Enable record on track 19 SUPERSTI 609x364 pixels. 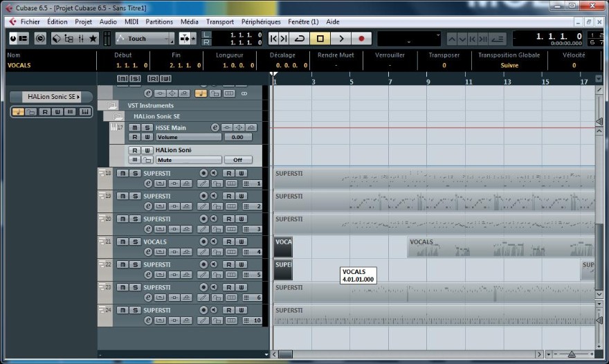click(203, 196)
